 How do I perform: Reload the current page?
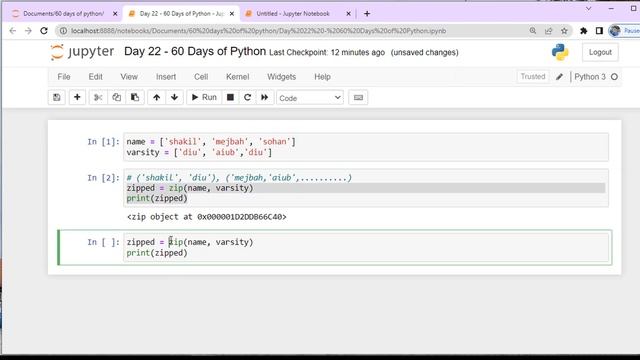click(44, 31)
